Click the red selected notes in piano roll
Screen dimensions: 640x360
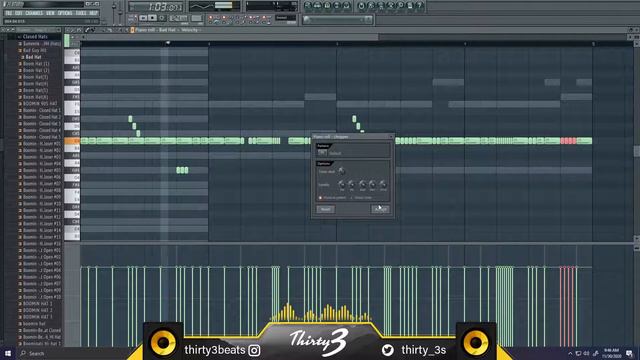coord(568,141)
